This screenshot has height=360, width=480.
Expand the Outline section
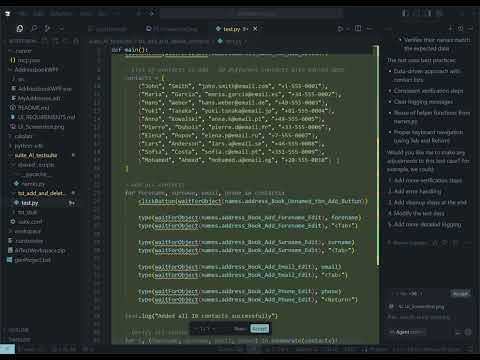click(x=18, y=330)
